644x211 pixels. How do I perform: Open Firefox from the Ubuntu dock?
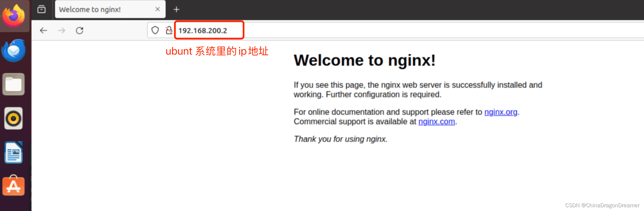point(14,16)
